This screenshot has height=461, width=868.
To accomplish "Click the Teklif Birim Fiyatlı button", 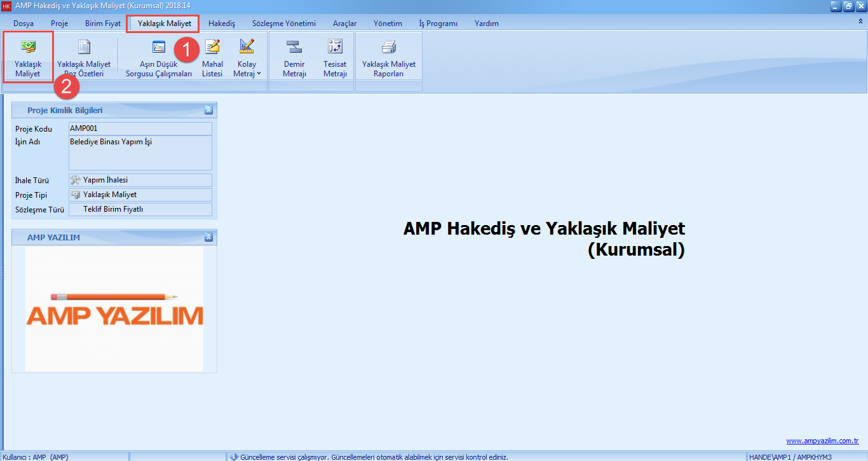I will point(140,209).
